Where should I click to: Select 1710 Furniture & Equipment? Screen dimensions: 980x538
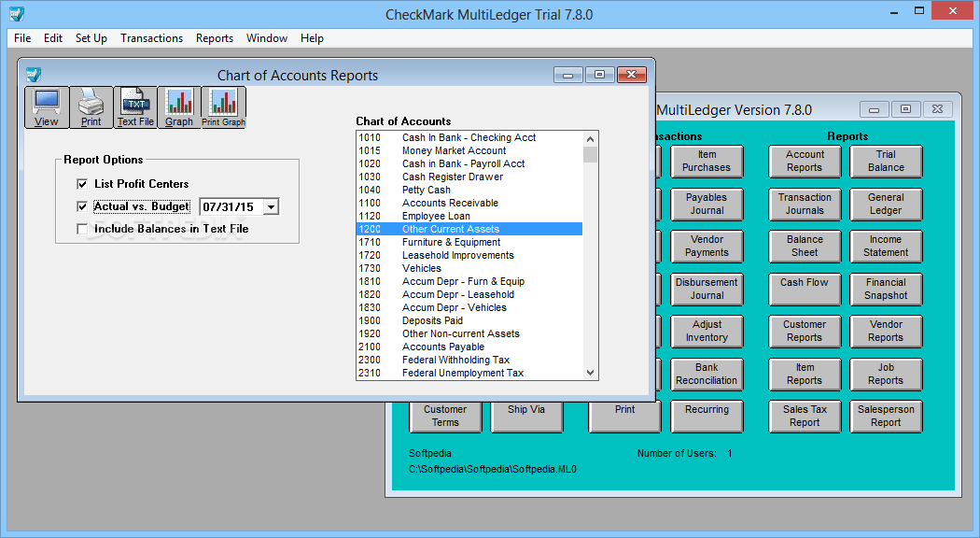coord(469,242)
